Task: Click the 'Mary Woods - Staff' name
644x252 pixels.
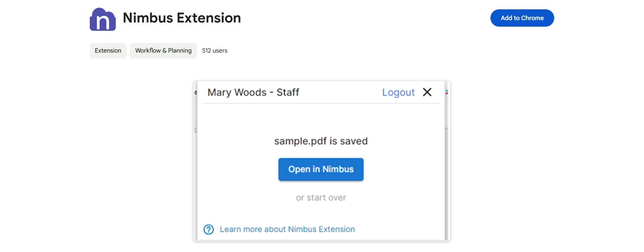Action: click(x=253, y=92)
